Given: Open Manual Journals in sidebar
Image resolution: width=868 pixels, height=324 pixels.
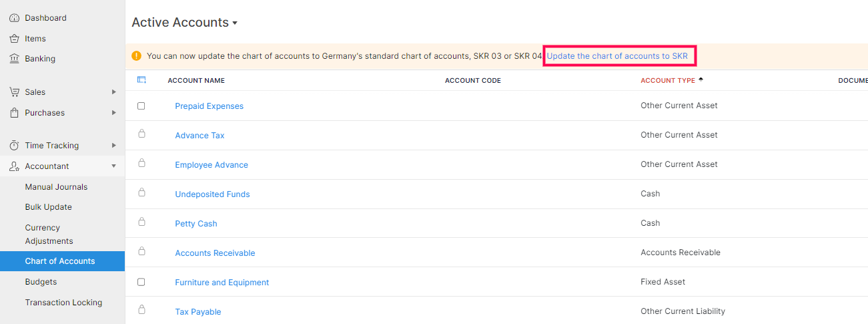Looking at the screenshot, I should point(56,187).
